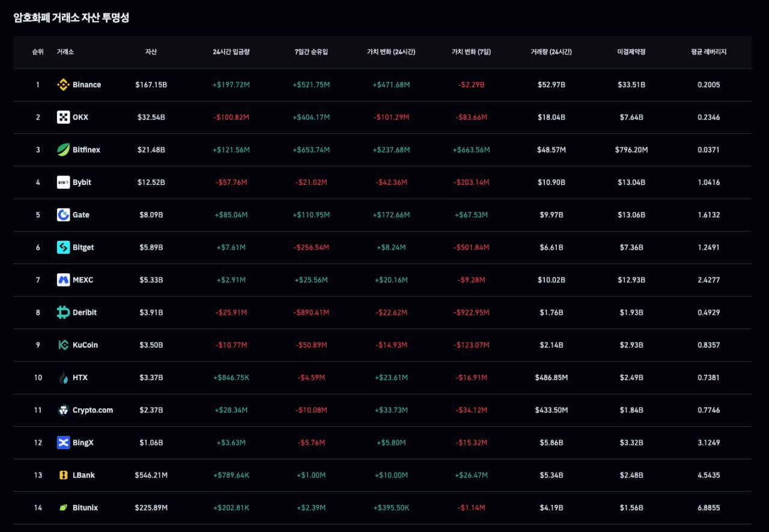This screenshot has width=769, height=532.
Task: Select Deribit's 7일간 순유입 value cell
Action: pyautogui.click(x=311, y=313)
